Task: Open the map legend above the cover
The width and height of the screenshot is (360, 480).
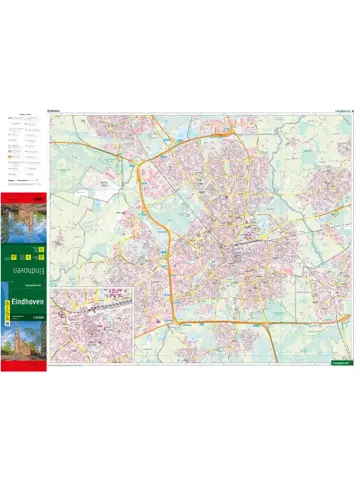Action: pos(24,149)
